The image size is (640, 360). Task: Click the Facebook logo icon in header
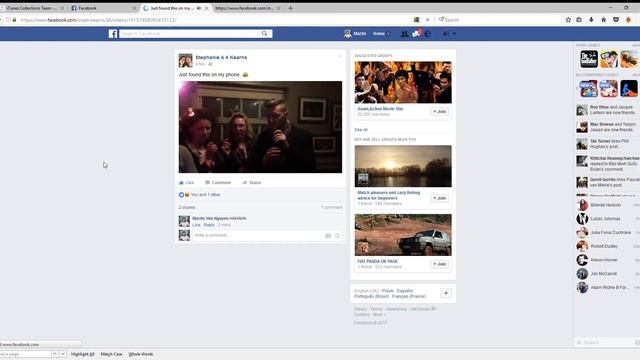113,33
